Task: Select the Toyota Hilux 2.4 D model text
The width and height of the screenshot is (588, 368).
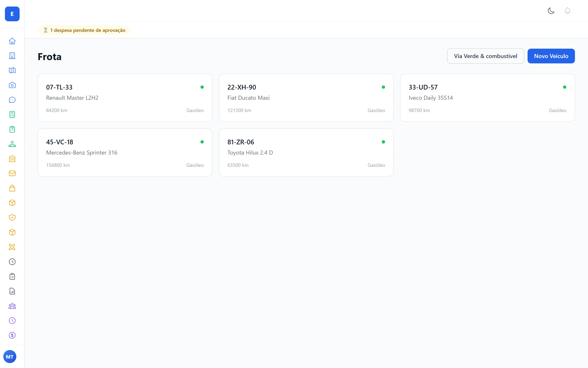Action: 250,153
